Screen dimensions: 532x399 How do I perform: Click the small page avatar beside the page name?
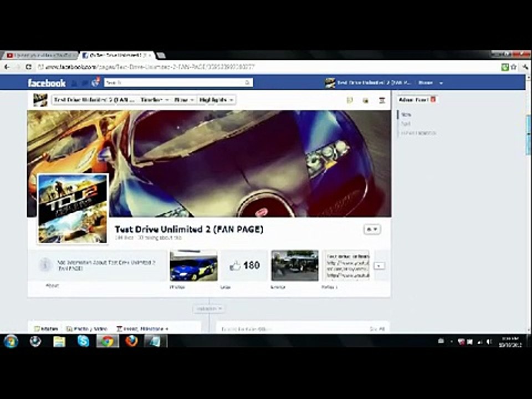(x=40, y=100)
